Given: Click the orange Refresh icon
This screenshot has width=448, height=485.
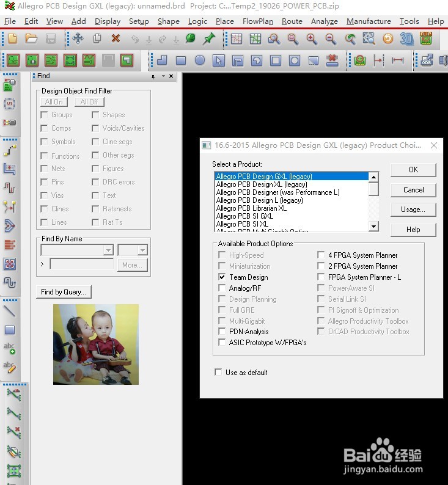Looking at the screenshot, I should point(387,39).
